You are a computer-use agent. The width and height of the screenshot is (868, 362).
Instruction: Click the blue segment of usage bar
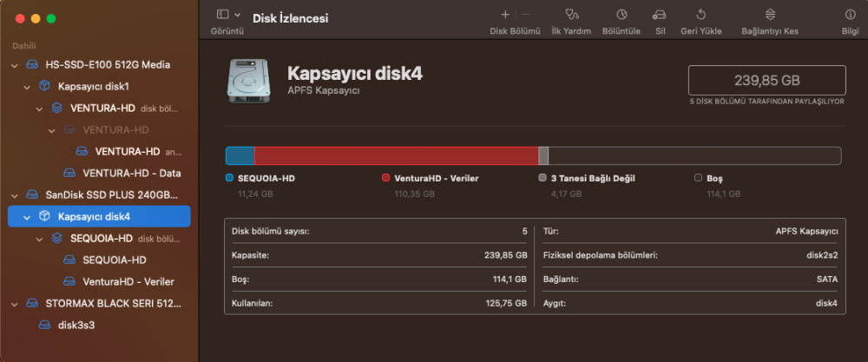pos(240,155)
